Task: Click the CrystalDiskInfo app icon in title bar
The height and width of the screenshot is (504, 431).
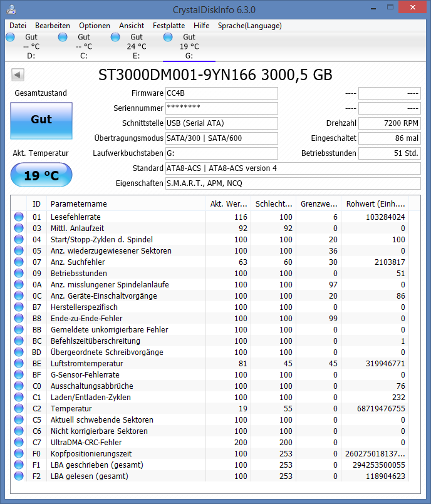Action: coord(11,9)
